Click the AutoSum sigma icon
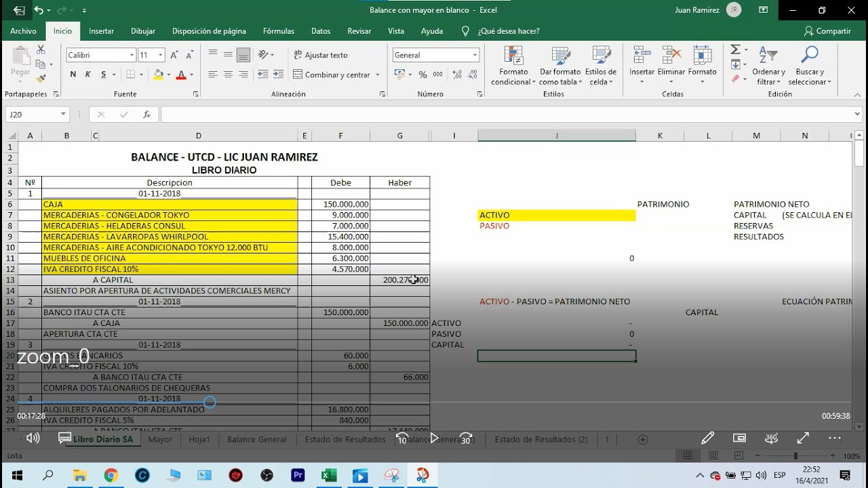868x488 pixels. tap(736, 50)
